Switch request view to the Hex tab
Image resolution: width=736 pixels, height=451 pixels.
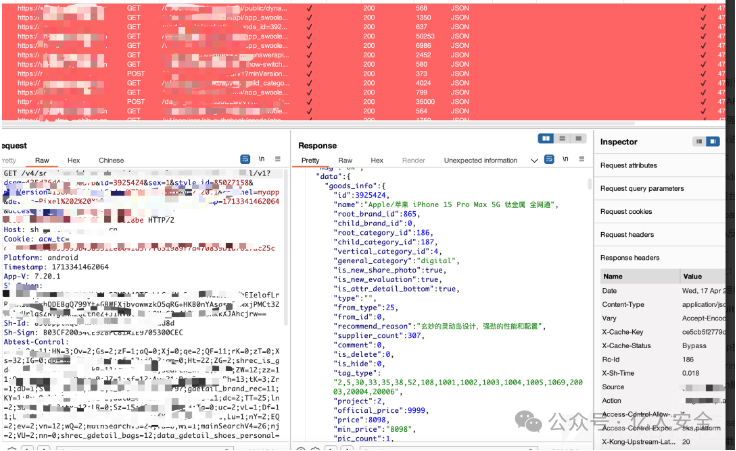pos(73,160)
